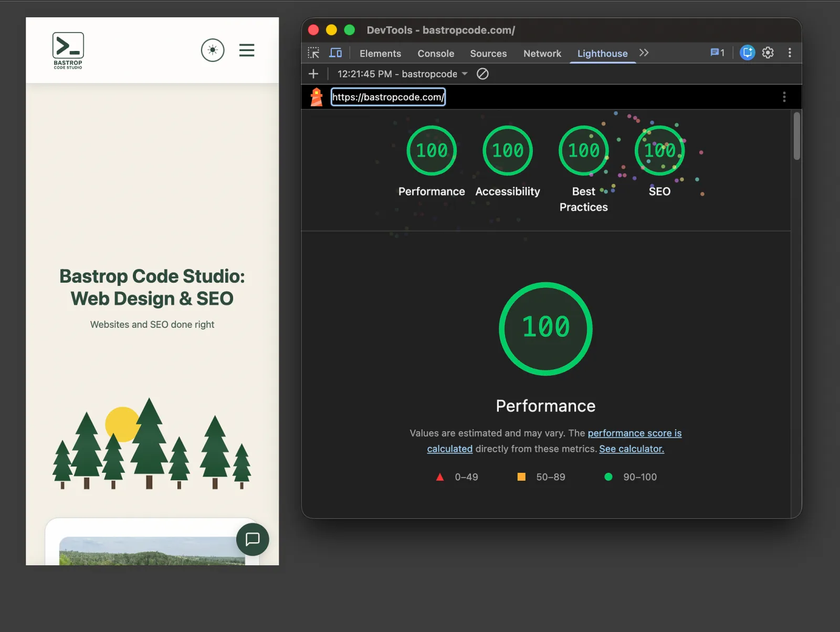Image resolution: width=840 pixels, height=632 pixels.
Task: Expand more DevTools tabs chevron
Action: 644,53
